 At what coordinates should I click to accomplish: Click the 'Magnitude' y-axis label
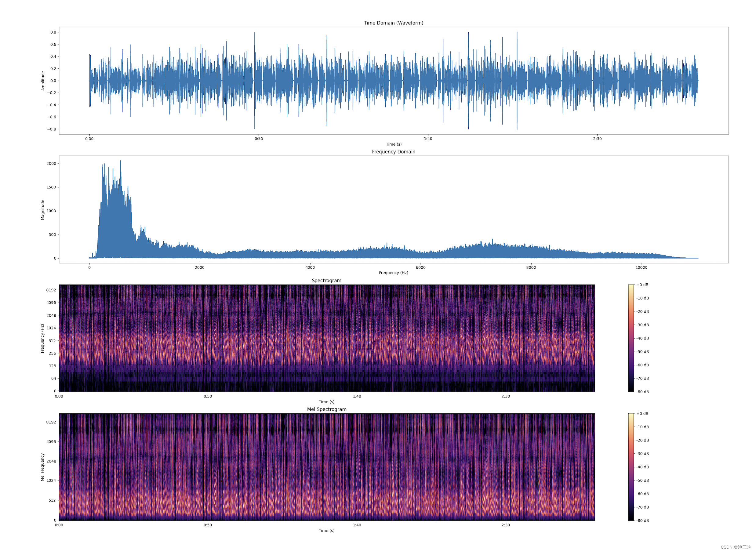click(x=43, y=209)
